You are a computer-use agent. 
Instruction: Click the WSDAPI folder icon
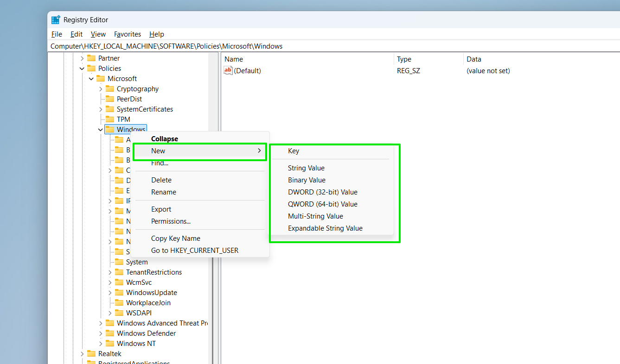pyautogui.click(x=119, y=313)
